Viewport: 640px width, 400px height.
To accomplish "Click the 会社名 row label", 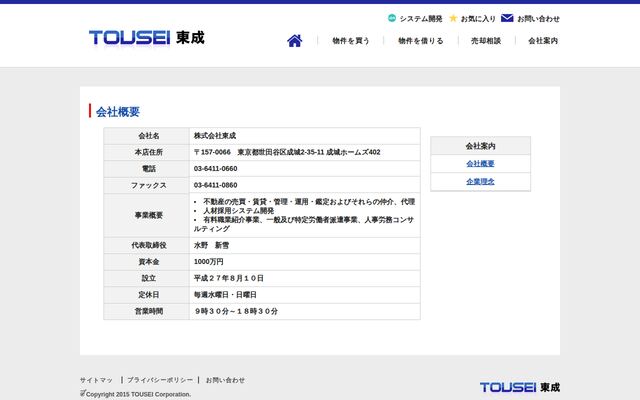I will click(149, 136).
